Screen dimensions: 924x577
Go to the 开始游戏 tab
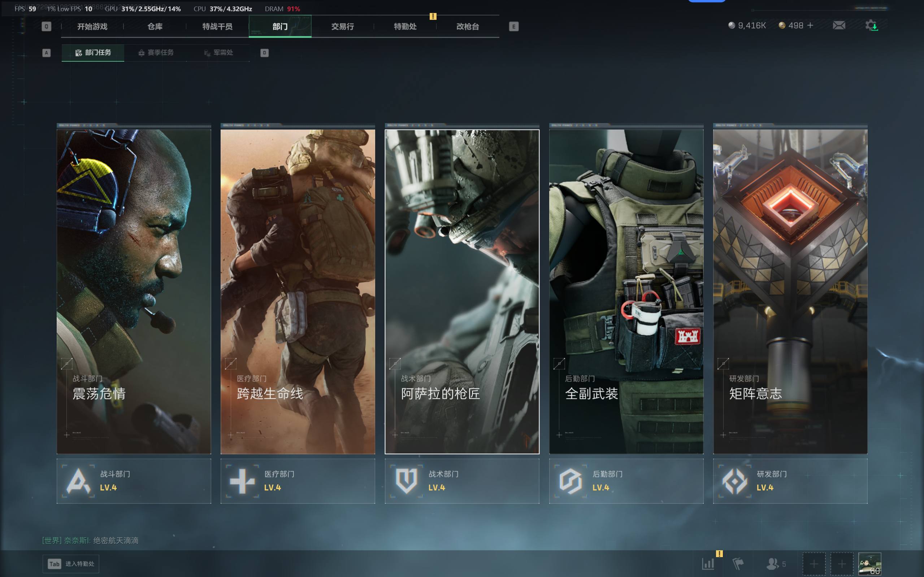pyautogui.click(x=92, y=26)
